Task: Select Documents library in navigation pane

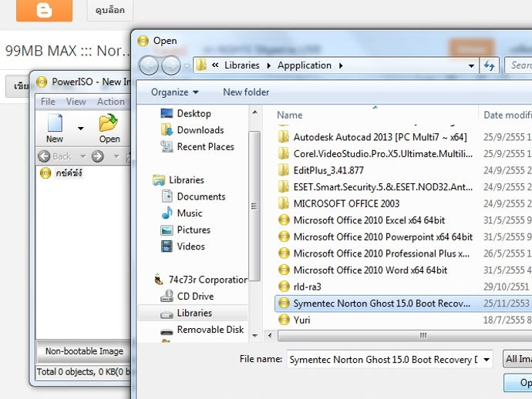Action: click(194, 196)
